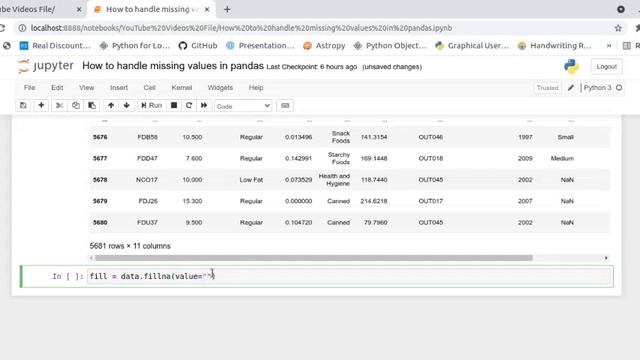The image size is (640, 360).
Task: Close the 'How to handle missing' tab
Action: point(207,9)
